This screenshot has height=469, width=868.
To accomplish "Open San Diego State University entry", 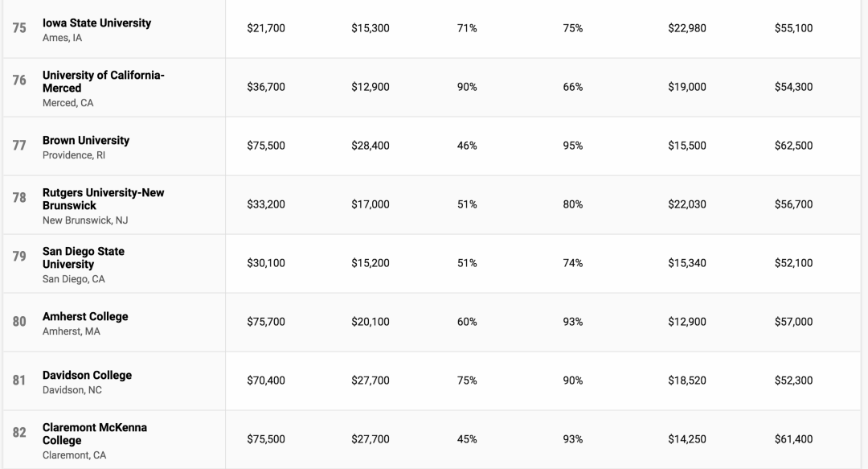I will (84, 257).
